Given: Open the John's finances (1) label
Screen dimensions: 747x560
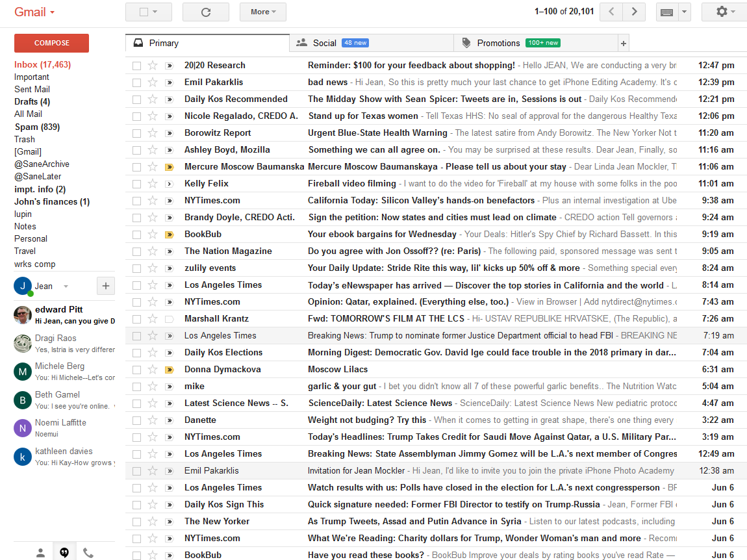Looking at the screenshot, I should [x=52, y=201].
